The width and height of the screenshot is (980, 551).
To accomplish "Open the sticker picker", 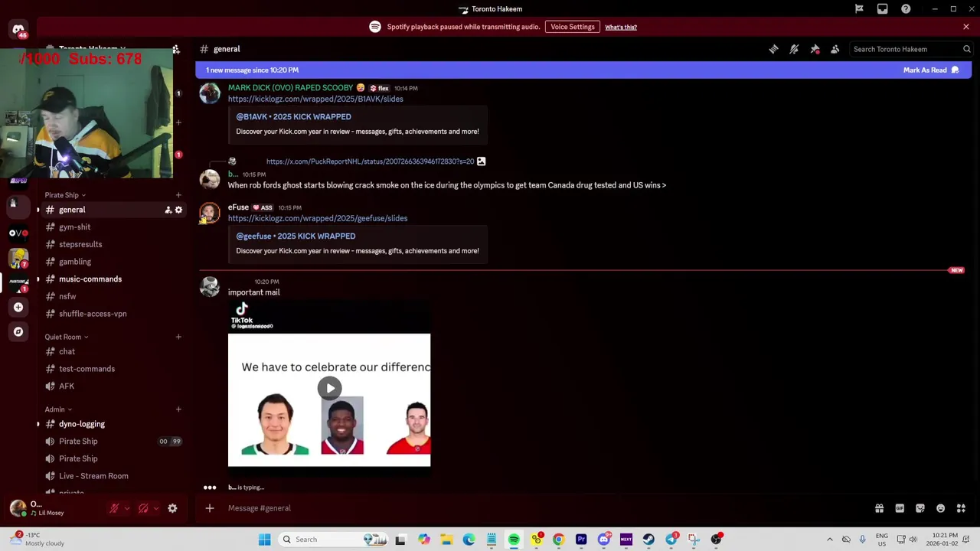I will point(920,508).
